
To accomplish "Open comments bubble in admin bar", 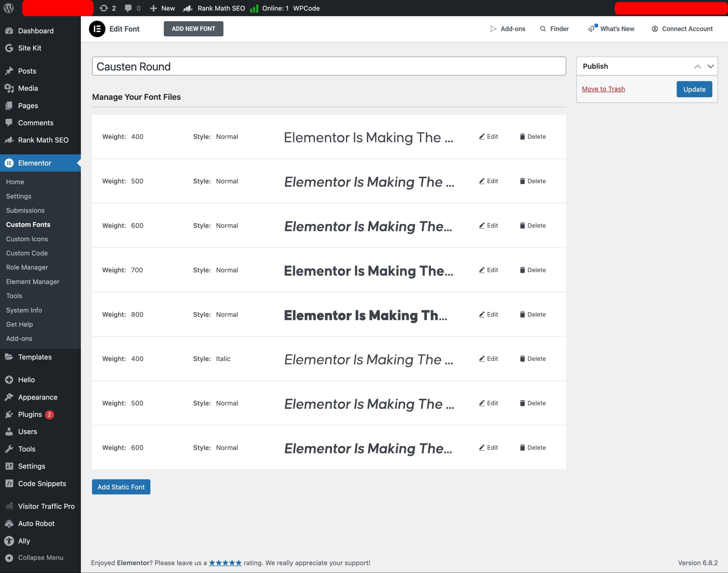I will pos(128,8).
